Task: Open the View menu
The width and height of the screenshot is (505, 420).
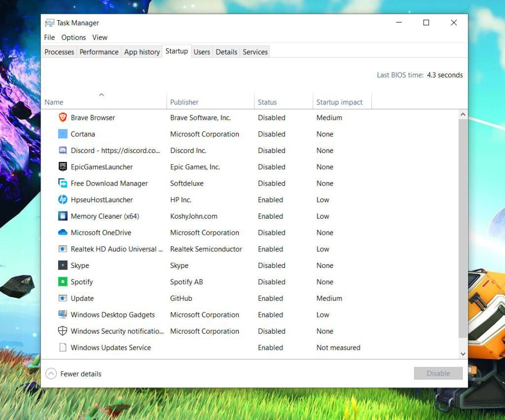Action: [x=100, y=38]
